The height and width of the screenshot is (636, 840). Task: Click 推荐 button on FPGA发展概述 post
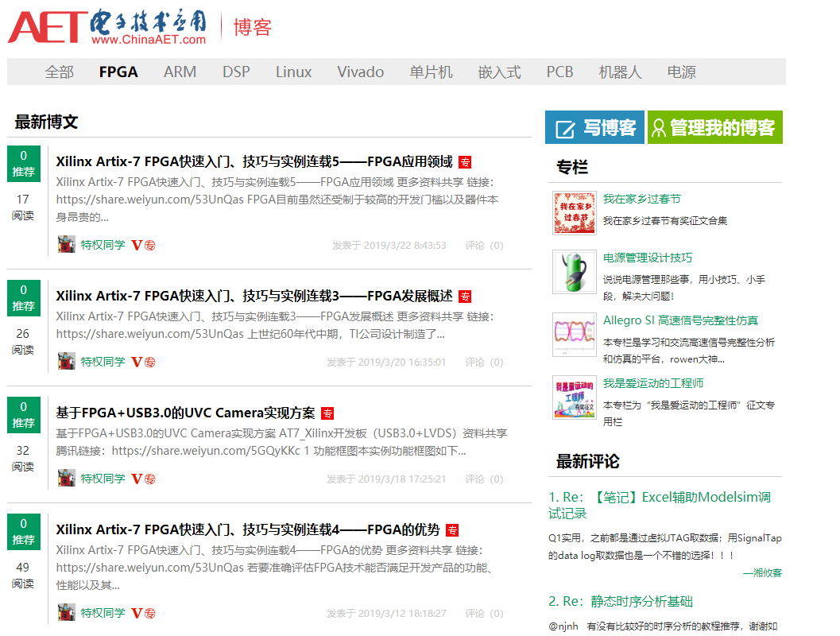tap(24, 298)
